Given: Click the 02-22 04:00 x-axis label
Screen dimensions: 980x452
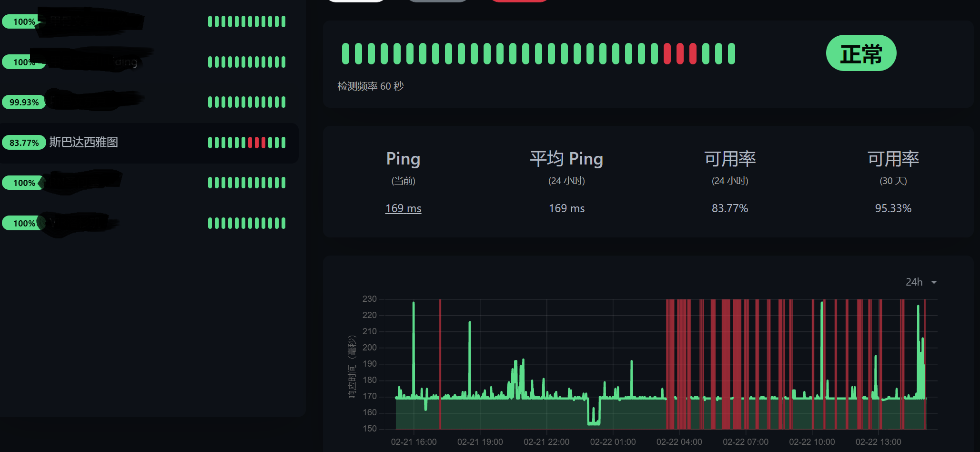Looking at the screenshot, I should tap(679, 442).
